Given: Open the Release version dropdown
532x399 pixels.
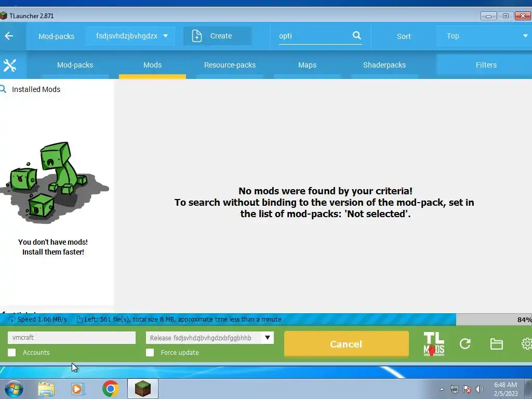Looking at the screenshot, I should point(210,338).
